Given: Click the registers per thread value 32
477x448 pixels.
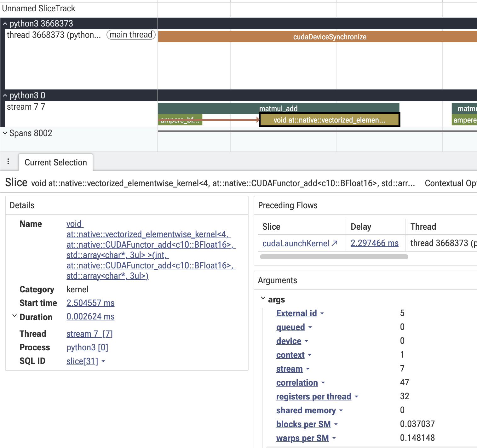Looking at the screenshot, I should 405,396.
